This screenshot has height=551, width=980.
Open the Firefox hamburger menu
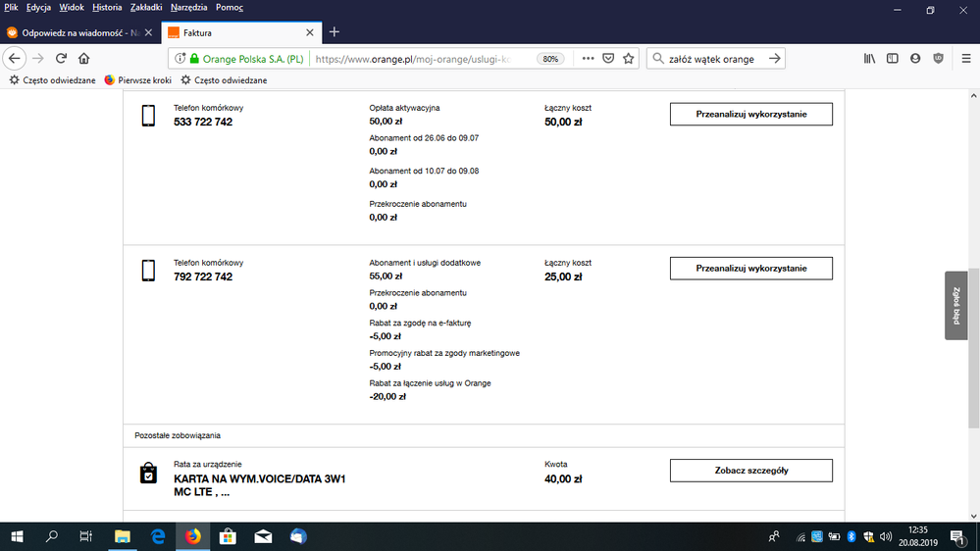965,59
